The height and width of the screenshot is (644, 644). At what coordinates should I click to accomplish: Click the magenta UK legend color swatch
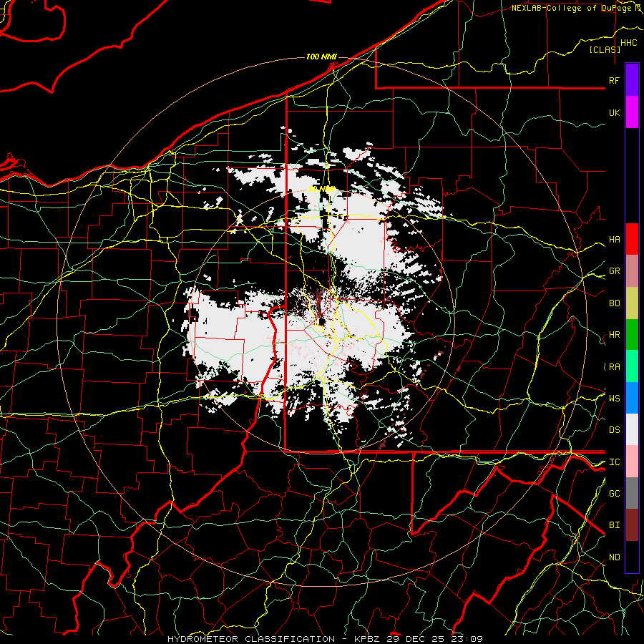(x=632, y=112)
